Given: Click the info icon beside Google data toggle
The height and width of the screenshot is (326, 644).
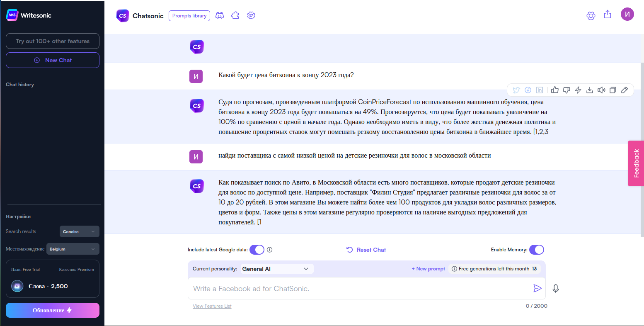Looking at the screenshot, I should coord(270,250).
